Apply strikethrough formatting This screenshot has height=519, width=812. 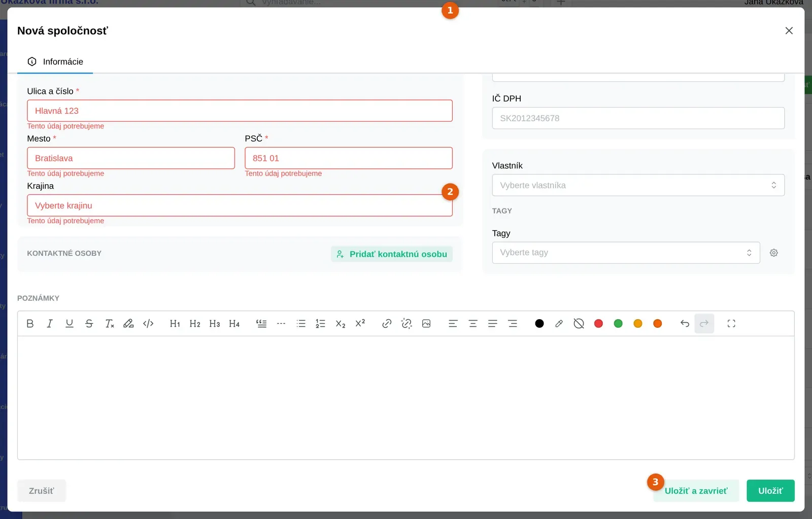tap(89, 324)
